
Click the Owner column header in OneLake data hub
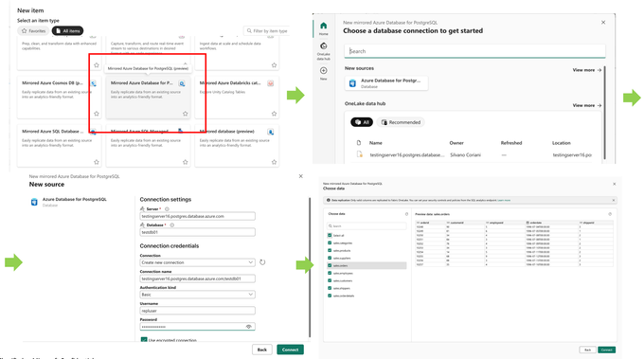point(456,143)
